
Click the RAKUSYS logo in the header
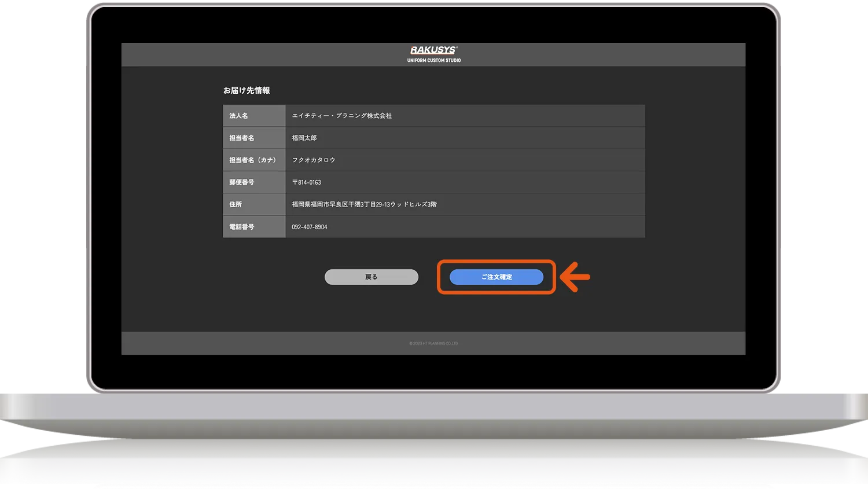[x=433, y=50]
